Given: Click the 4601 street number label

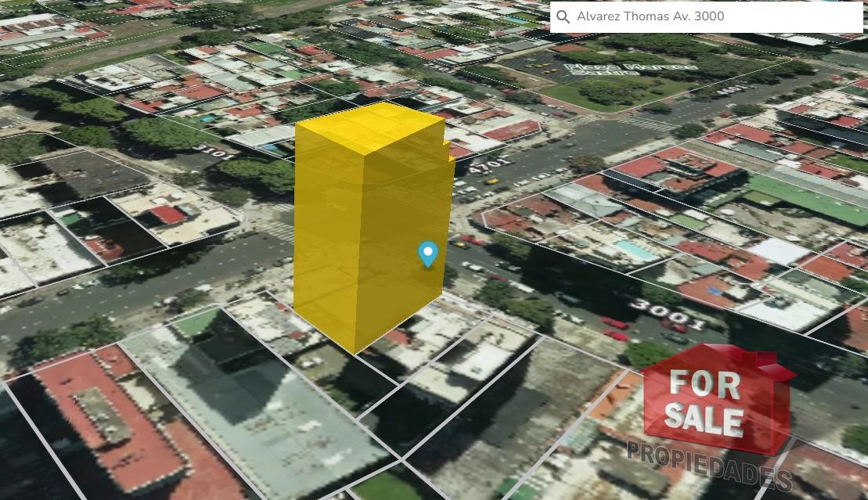Looking at the screenshot, I should point(731,88).
